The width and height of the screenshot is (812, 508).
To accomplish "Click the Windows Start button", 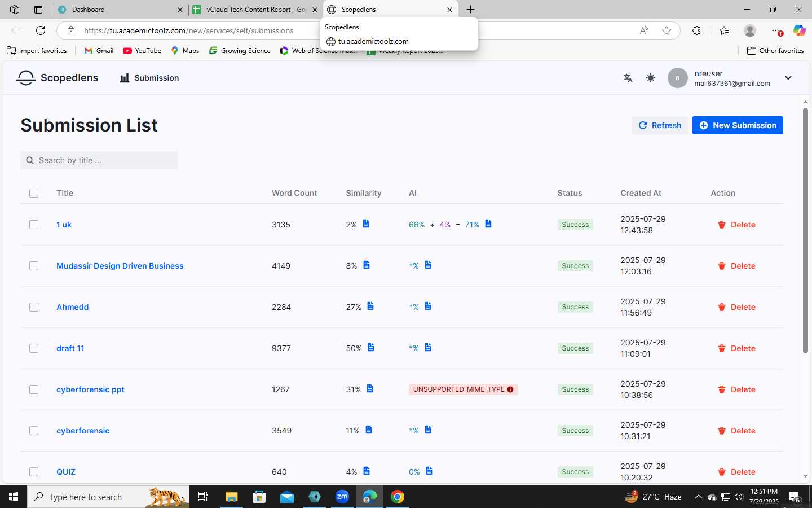I will [14, 497].
